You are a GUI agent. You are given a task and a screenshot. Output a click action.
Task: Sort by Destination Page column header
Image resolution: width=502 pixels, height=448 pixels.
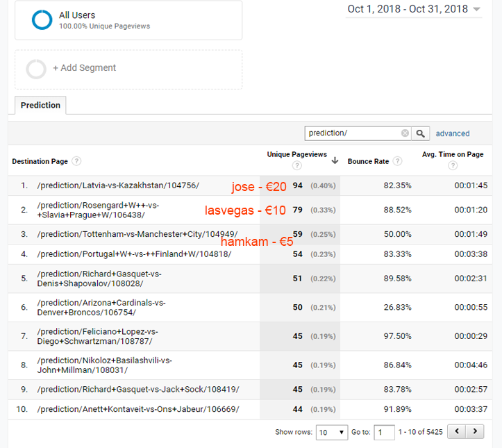(40, 161)
